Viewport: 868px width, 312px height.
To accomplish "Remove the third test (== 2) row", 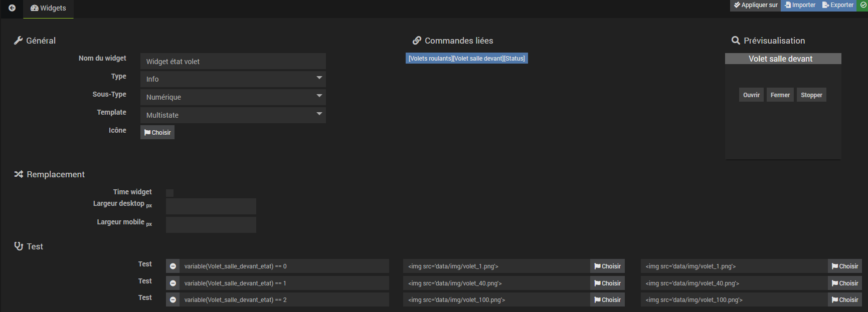I will click(173, 300).
